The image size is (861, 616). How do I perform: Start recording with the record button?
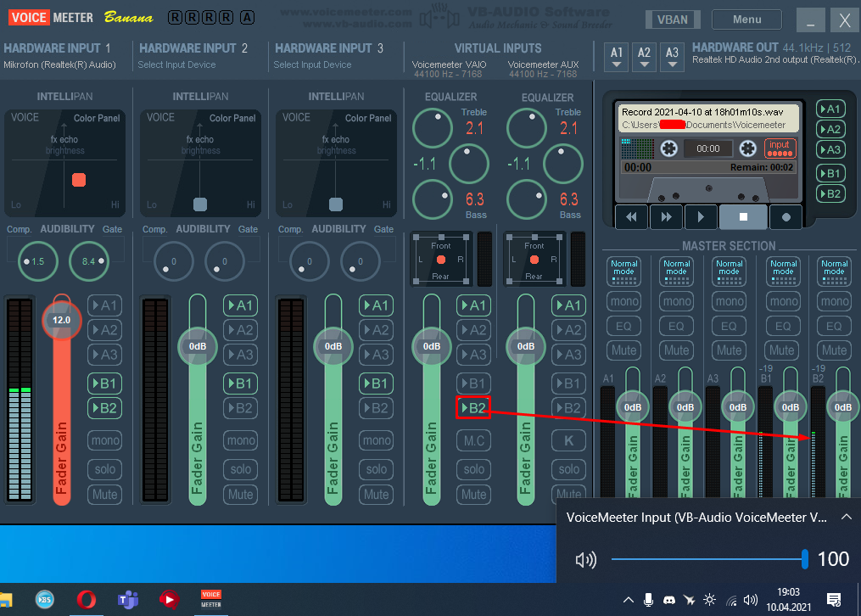[x=786, y=217]
